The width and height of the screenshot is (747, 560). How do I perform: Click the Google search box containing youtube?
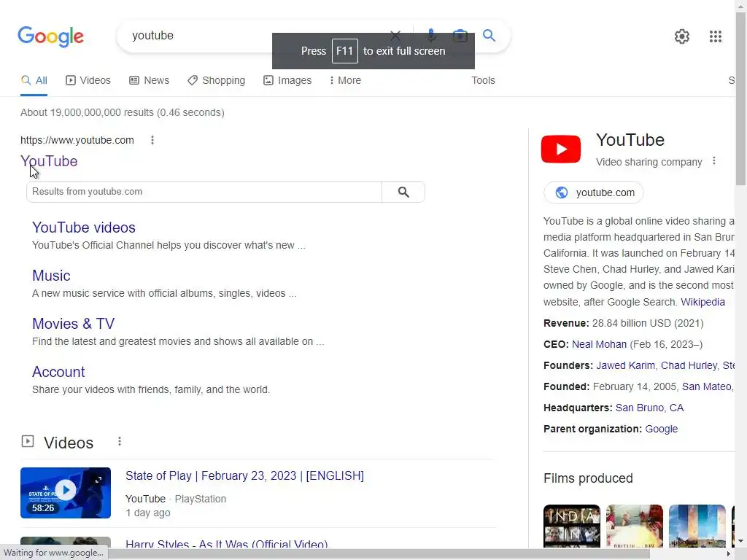tap(258, 36)
